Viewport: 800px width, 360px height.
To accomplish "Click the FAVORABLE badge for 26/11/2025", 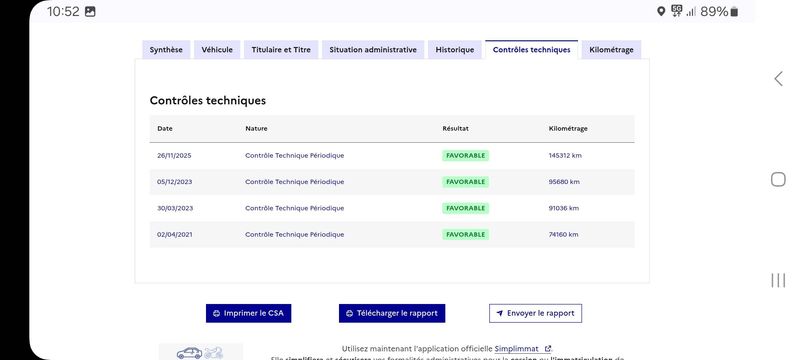I will [465, 156].
